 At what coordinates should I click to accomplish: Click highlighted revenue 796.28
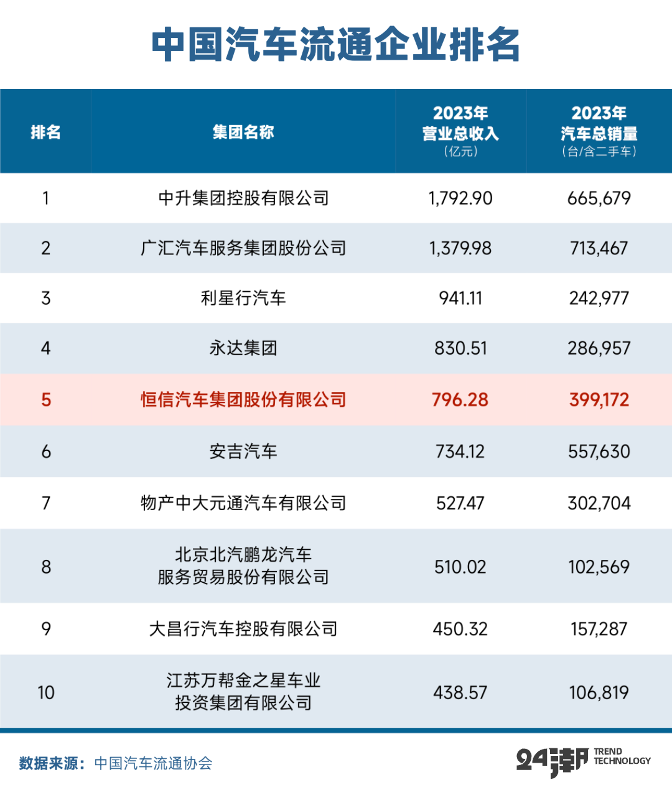pos(460,399)
